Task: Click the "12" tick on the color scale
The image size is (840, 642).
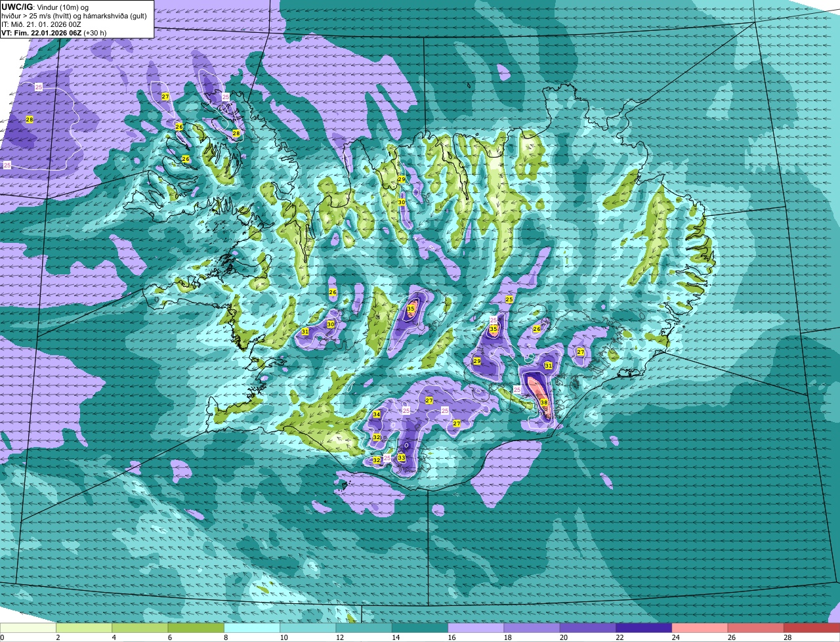Action: [x=341, y=637]
